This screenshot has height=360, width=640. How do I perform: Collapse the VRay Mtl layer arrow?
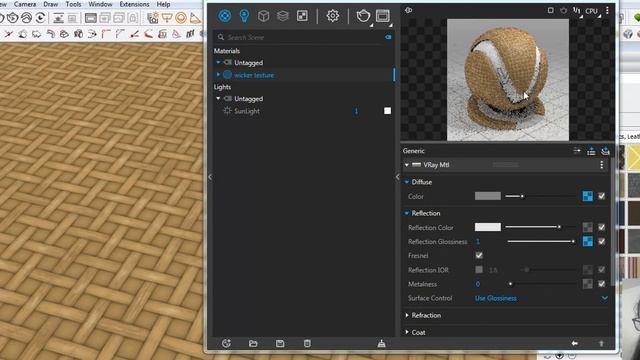coord(407,165)
